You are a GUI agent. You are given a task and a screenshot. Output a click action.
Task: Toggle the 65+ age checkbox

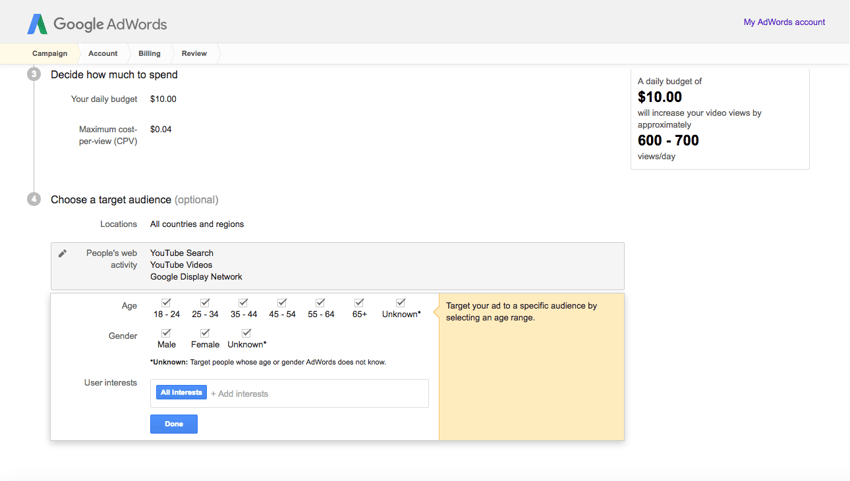(x=359, y=303)
